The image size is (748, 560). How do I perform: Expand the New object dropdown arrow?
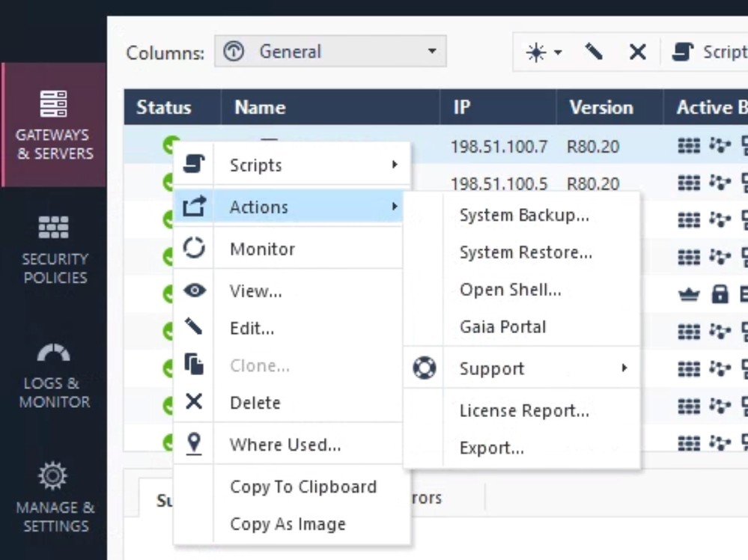558,52
